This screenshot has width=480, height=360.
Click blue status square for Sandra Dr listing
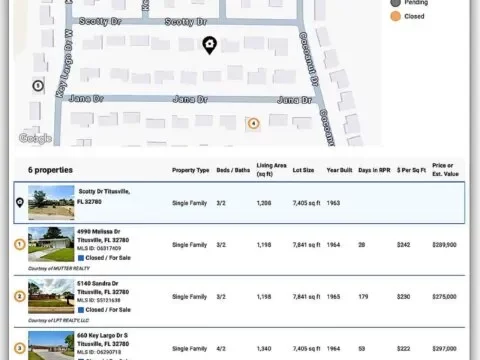[81, 310]
